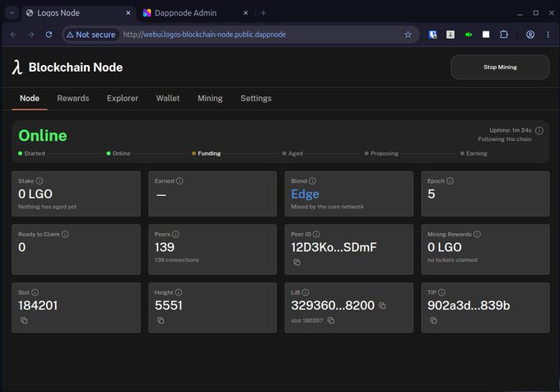
Task: Click the browser forward arrow
Action: [31, 35]
